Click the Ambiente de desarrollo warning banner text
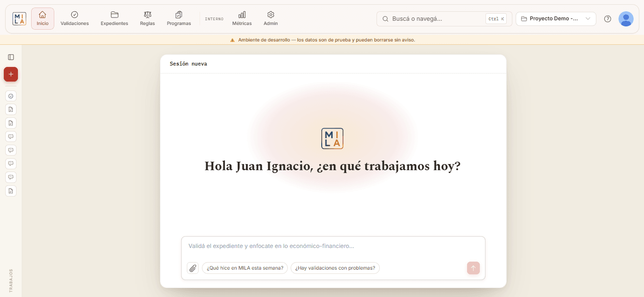 [x=326, y=40]
